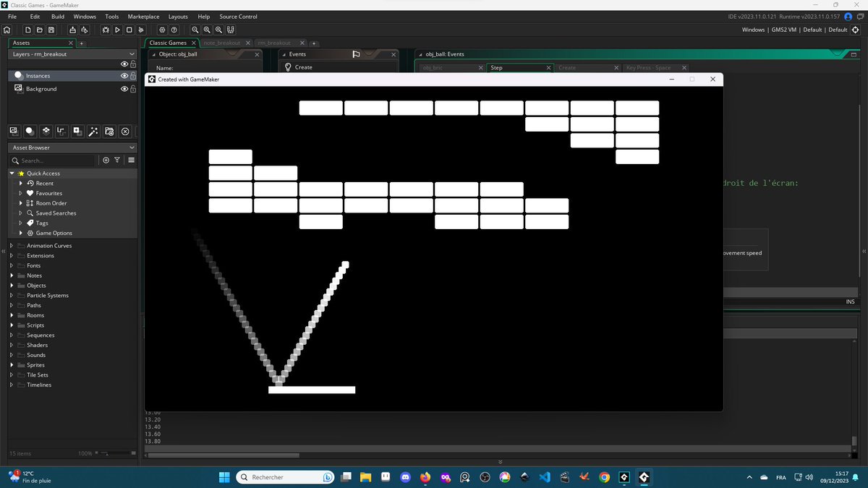The height and width of the screenshot is (488, 868).
Task: Add a new workspace tab with plus button
Action: click(x=315, y=43)
